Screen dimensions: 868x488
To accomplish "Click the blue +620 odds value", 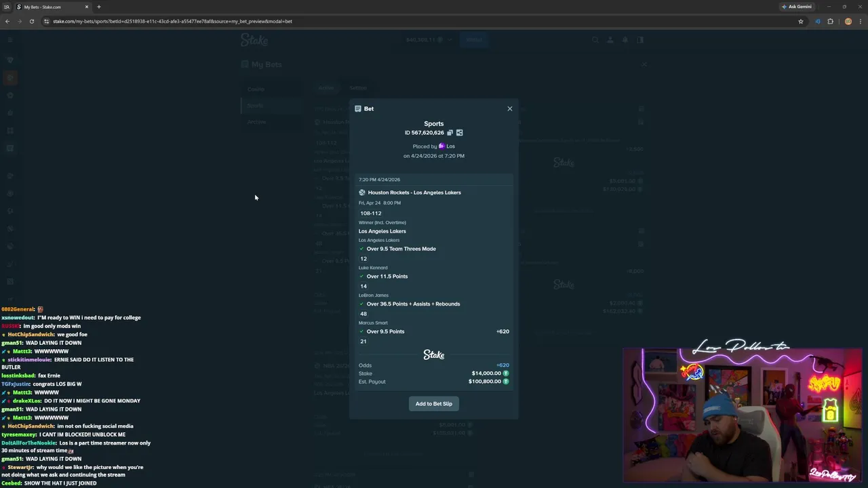I will (x=502, y=365).
